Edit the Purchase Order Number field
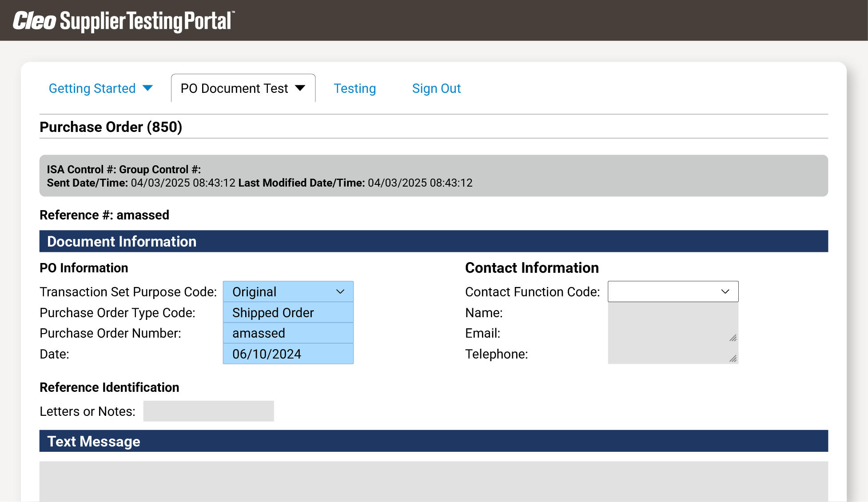Viewport: 868px width, 502px height. click(288, 333)
